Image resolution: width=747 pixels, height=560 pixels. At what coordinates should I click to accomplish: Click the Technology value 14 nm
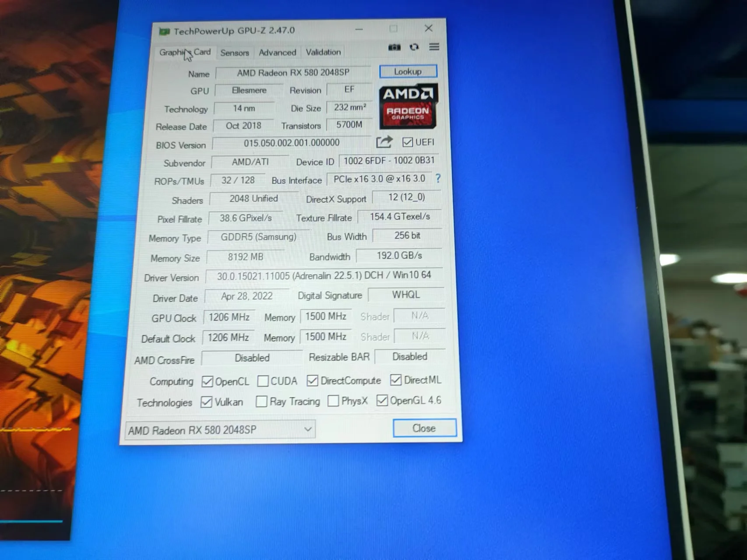point(244,108)
